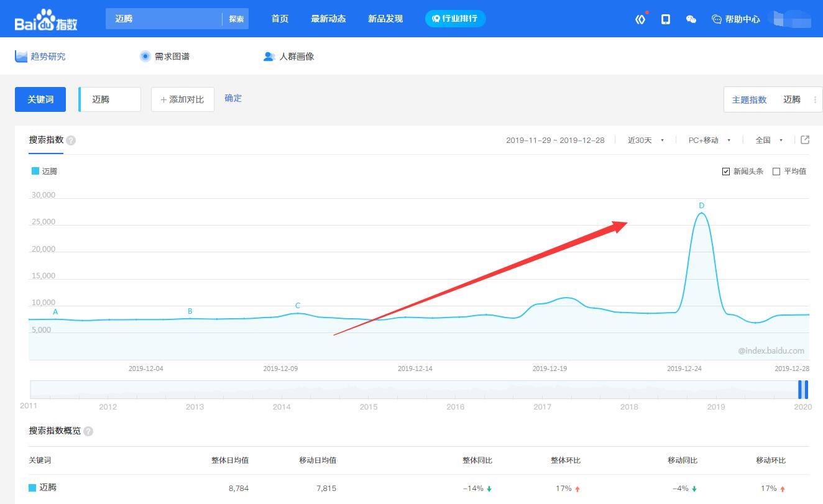Click news marker C on the chart
Image resolution: width=823 pixels, height=504 pixels.
(298, 306)
